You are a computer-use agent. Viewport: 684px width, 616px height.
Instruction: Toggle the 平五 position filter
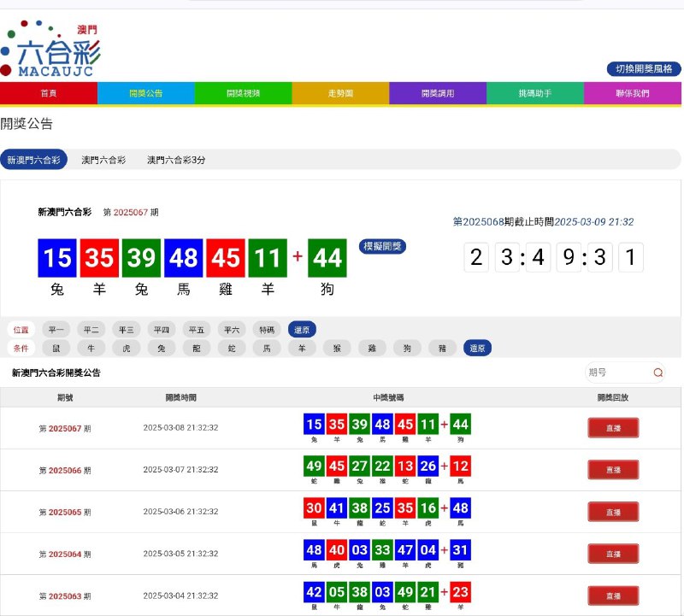tap(197, 330)
